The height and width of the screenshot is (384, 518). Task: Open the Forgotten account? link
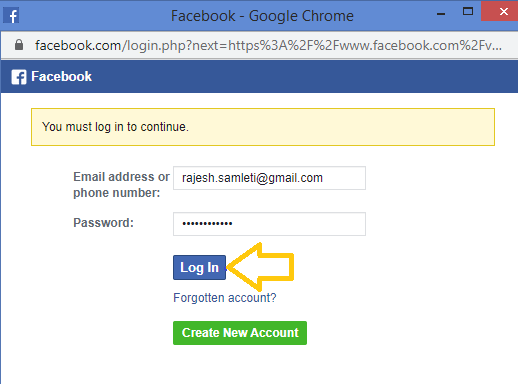(225, 297)
